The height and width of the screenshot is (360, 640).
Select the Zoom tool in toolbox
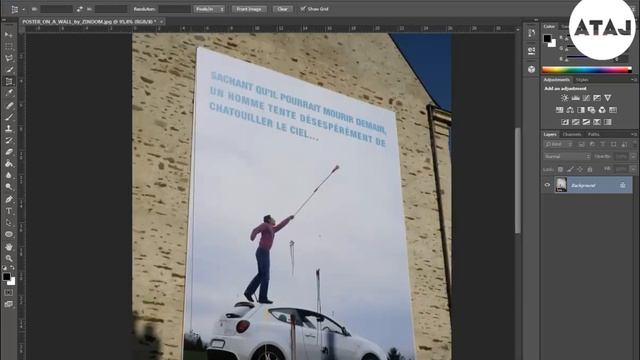(x=9, y=258)
